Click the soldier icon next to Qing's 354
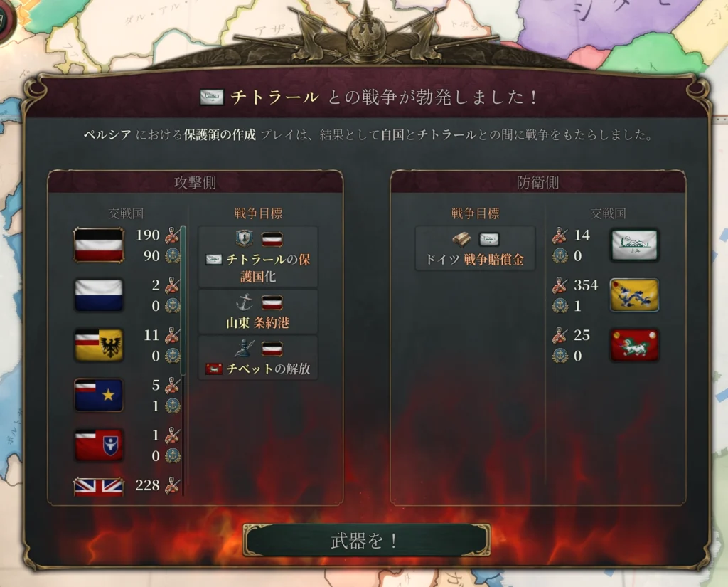The width and height of the screenshot is (728, 587). (x=560, y=285)
